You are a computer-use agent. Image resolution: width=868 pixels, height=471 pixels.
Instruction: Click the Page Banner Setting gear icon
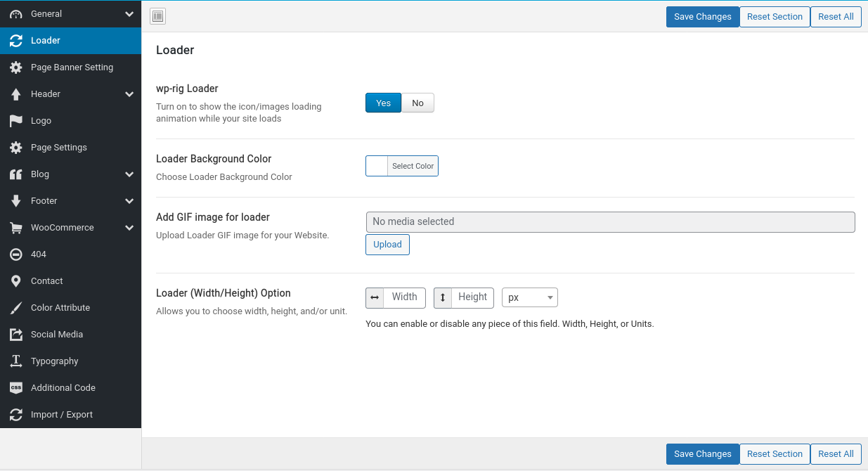point(15,67)
